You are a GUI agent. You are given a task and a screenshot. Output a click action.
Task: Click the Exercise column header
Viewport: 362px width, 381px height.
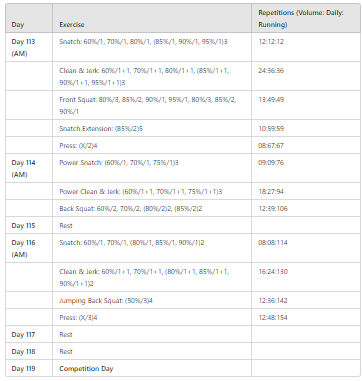tap(152, 18)
